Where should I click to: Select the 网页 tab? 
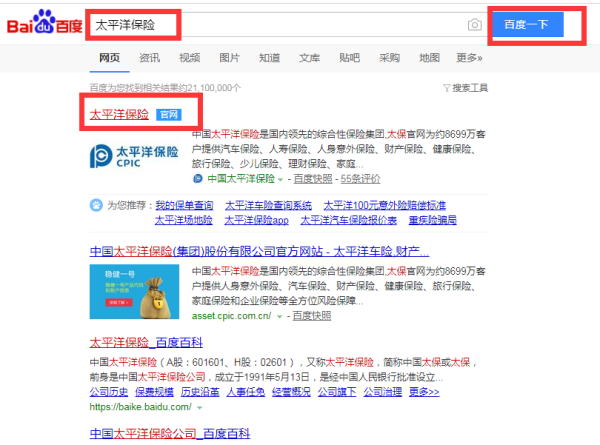109,58
